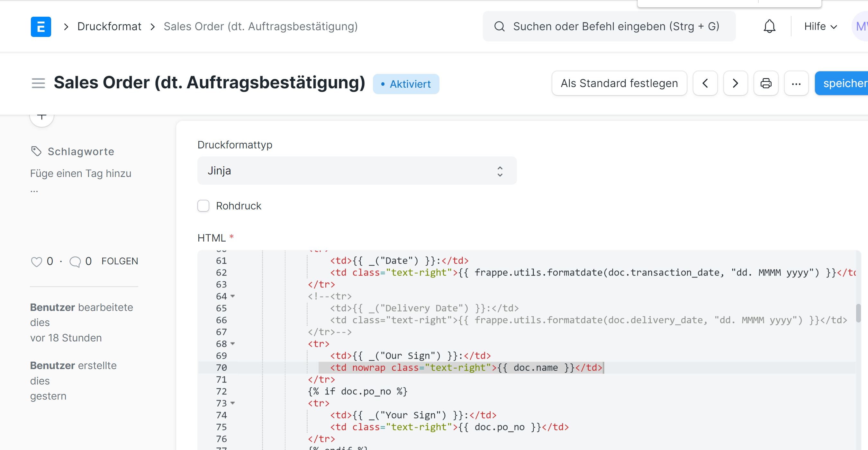Image resolution: width=868 pixels, height=450 pixels.
Task: Click Benutzer bearbeitete dies activity entry
Action: click(x=82, y=322)
